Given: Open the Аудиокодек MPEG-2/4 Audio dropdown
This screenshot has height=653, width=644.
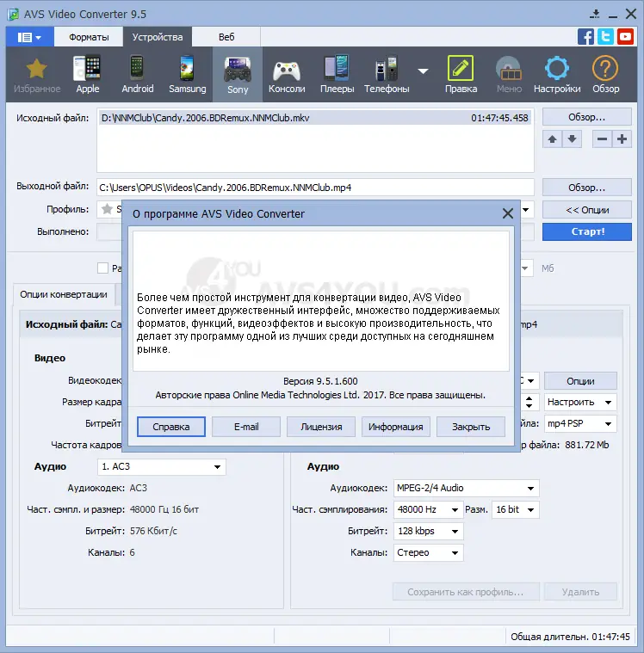Looking at the screenshot, I should tap(466, 488).
